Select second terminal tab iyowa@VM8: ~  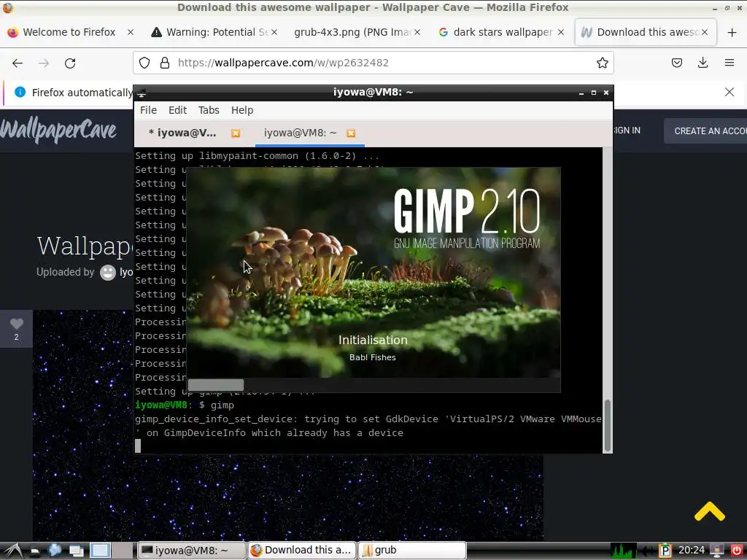pos(300,133)
